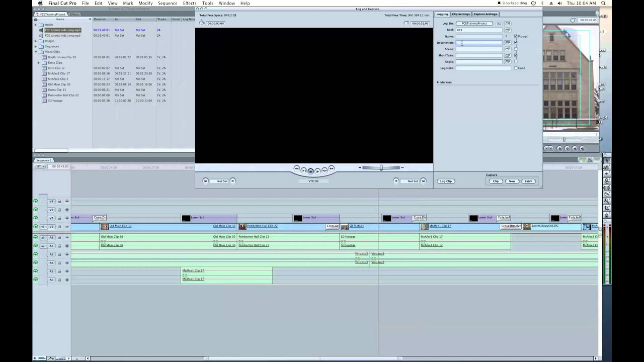Toggle visibility of track V1
The height and width of the screenshot is (362, 644).
point(35,227)
